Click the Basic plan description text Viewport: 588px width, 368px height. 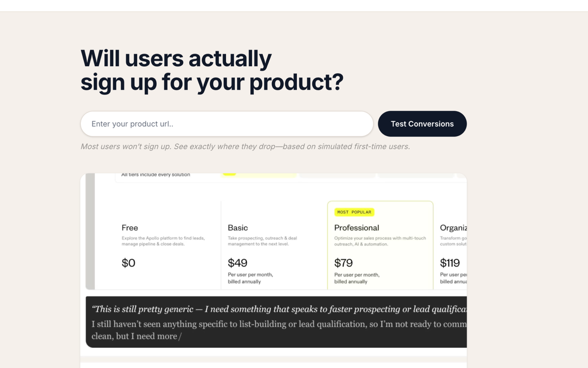(262, 241)
